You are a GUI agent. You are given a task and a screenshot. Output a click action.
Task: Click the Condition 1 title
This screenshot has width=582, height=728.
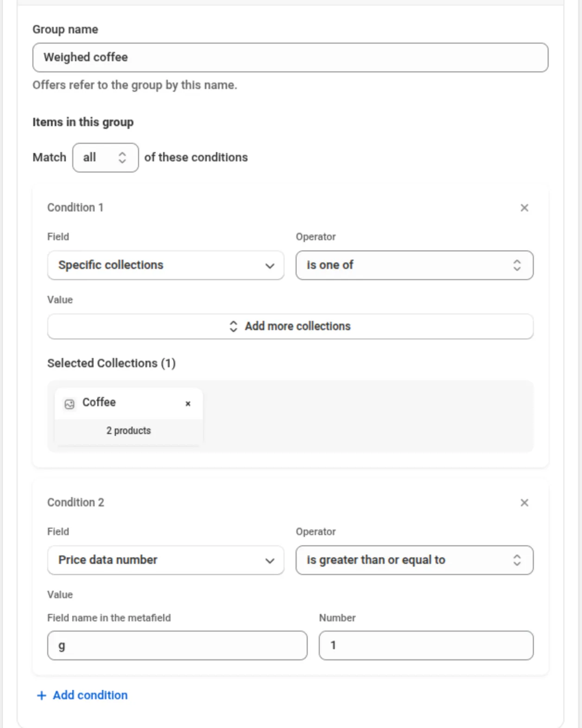coord(75,208)
